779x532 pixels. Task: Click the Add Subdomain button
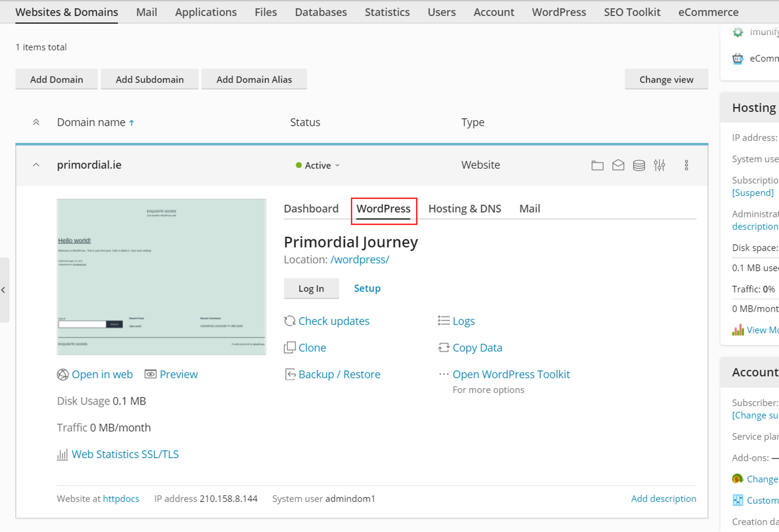pyautogui.click(x=149, y=79)
